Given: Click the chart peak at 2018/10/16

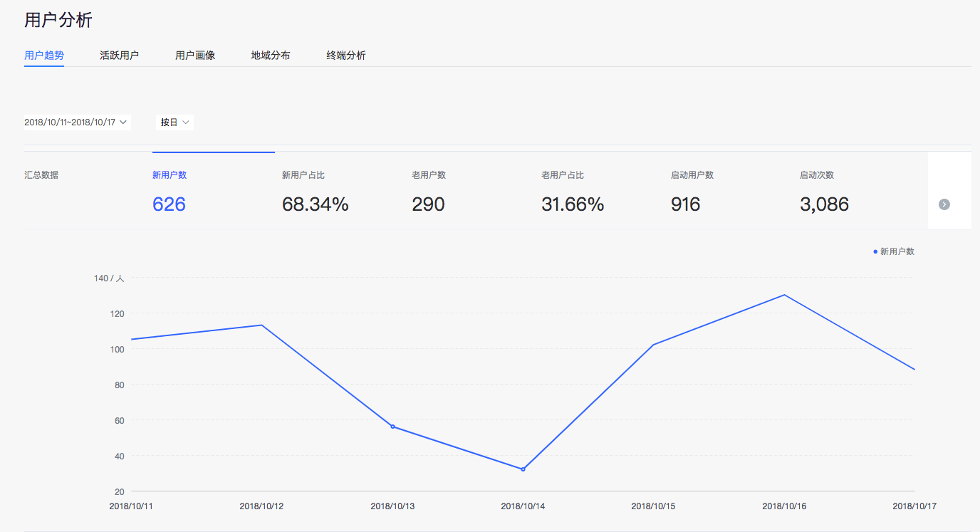Looking at the screenshot, I should 784,295.
